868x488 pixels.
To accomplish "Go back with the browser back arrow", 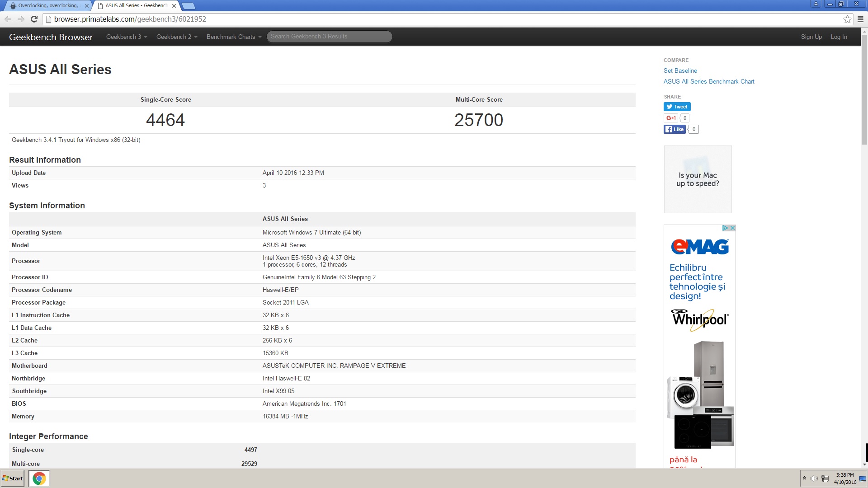I will (8, 19).
